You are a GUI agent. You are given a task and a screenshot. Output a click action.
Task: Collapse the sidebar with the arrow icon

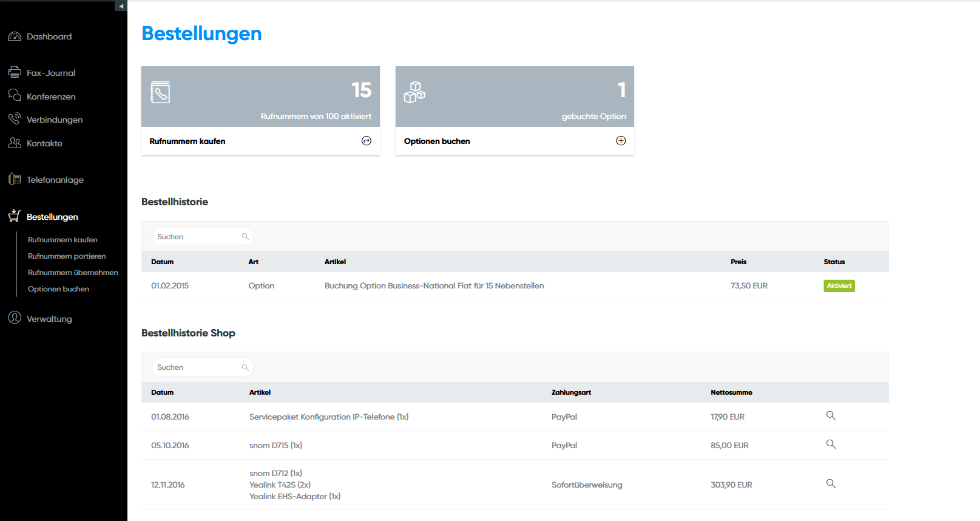click(121, 6)
